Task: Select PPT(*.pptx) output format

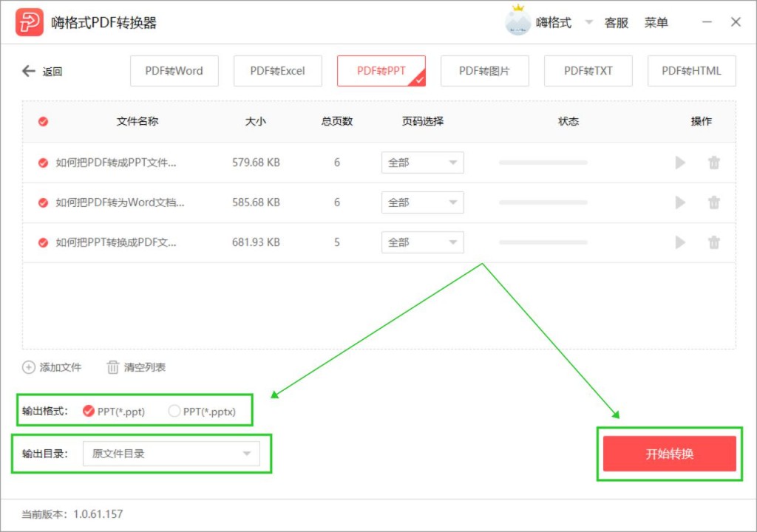Action: click(x=174, y=411)
